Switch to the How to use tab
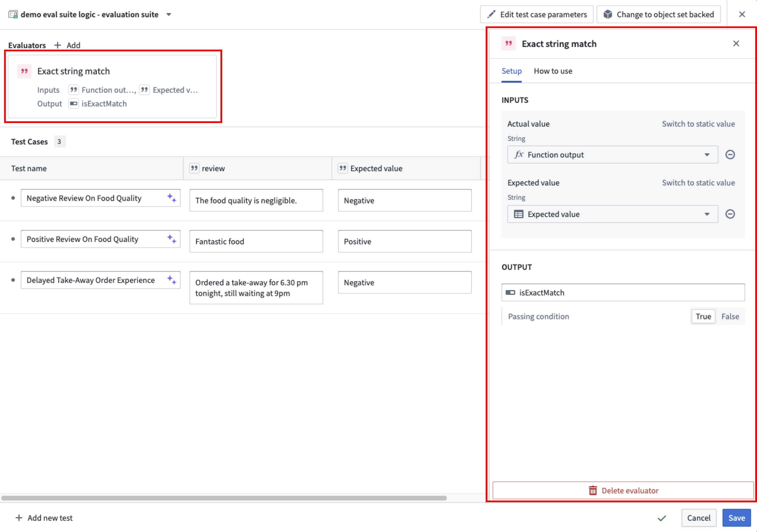757x532 pixels. (553, 71)
